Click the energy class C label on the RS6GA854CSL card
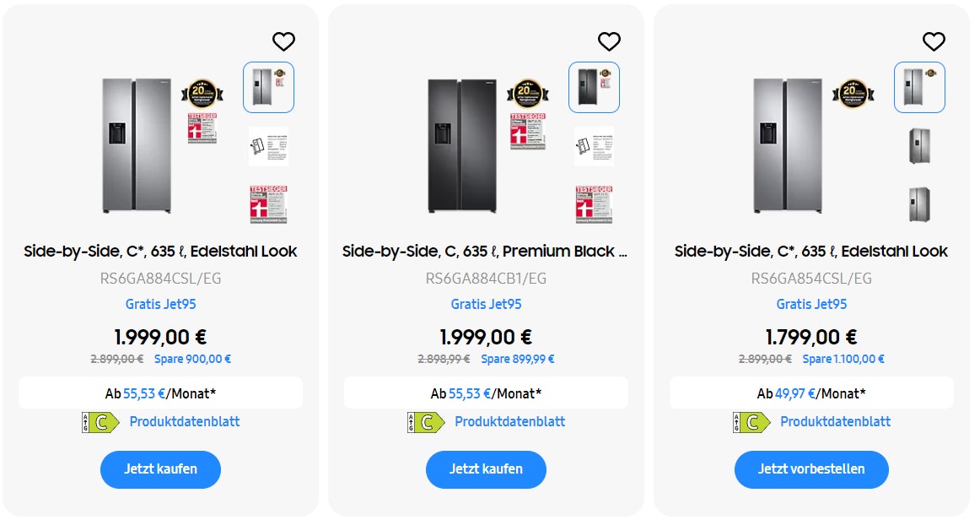 [x=750, y=421]
